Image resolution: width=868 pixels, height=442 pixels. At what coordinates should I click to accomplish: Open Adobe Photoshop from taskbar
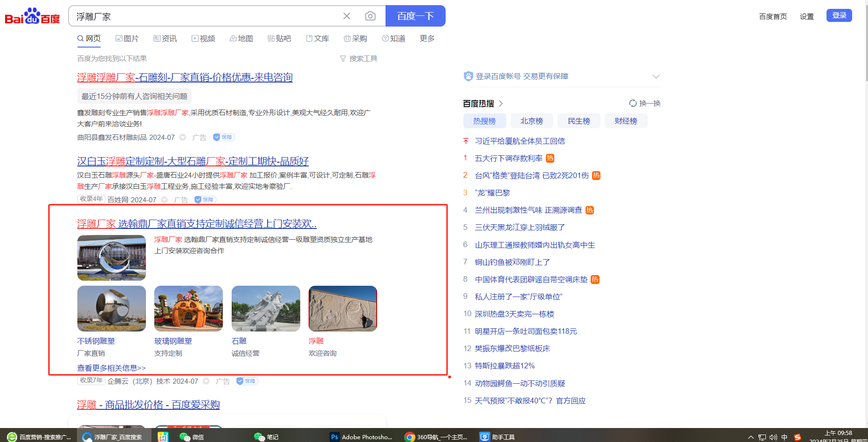361,437
